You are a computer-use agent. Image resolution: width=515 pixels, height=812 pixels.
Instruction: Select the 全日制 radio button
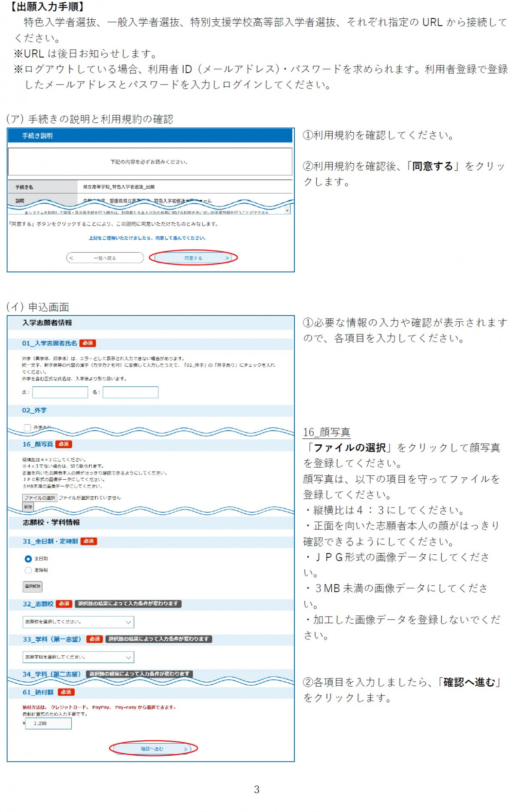coord(28,559)
